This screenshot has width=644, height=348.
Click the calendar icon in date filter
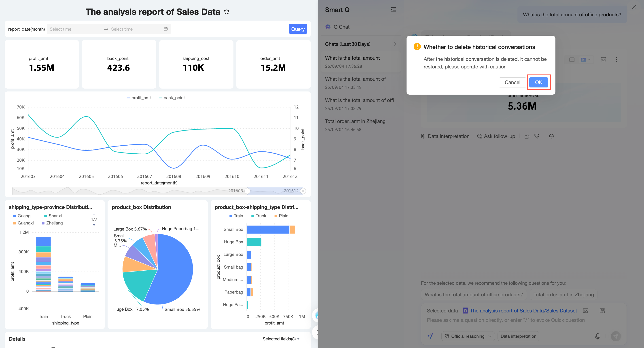pyautogui.click(x=166, y=29)
